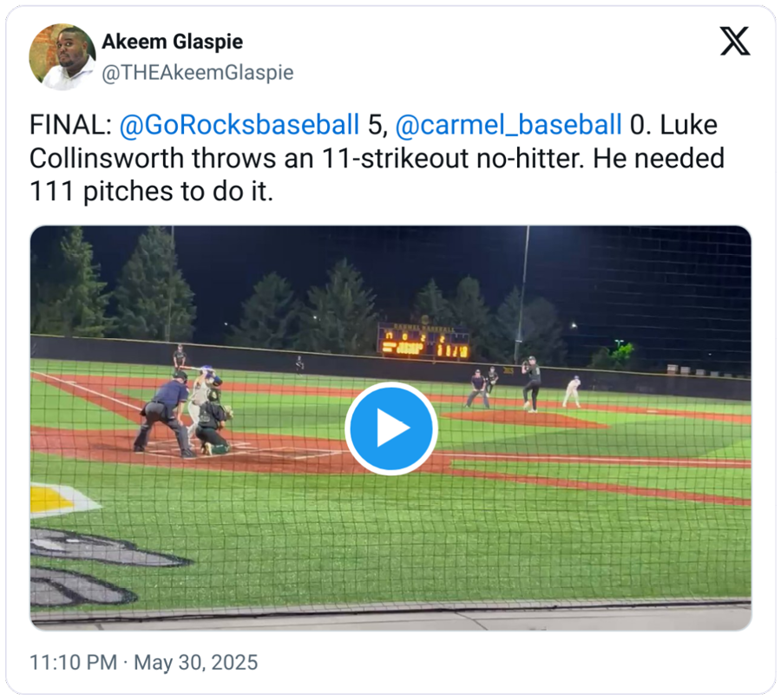
Task: Click the May 30, 2025 date
Action: point(196,663)
